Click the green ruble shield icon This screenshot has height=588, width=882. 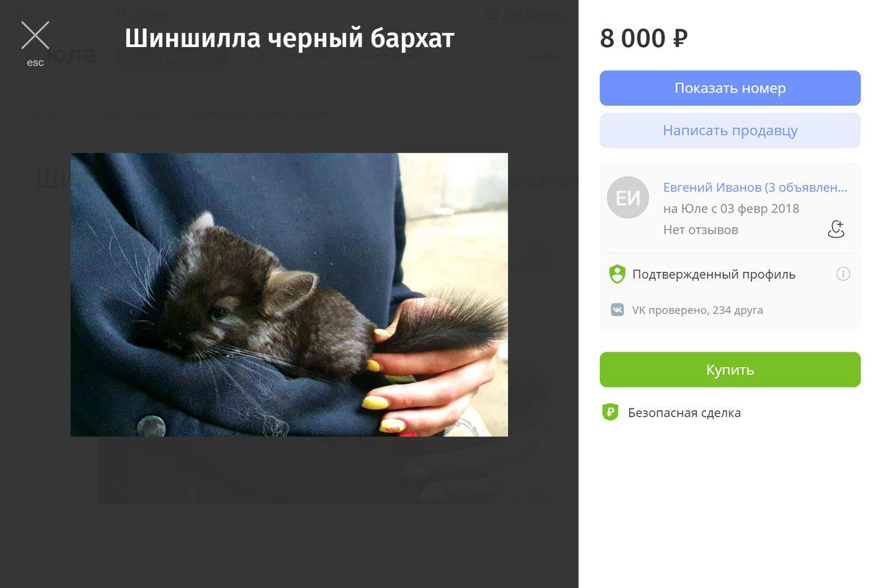click(x=610, y=412)
